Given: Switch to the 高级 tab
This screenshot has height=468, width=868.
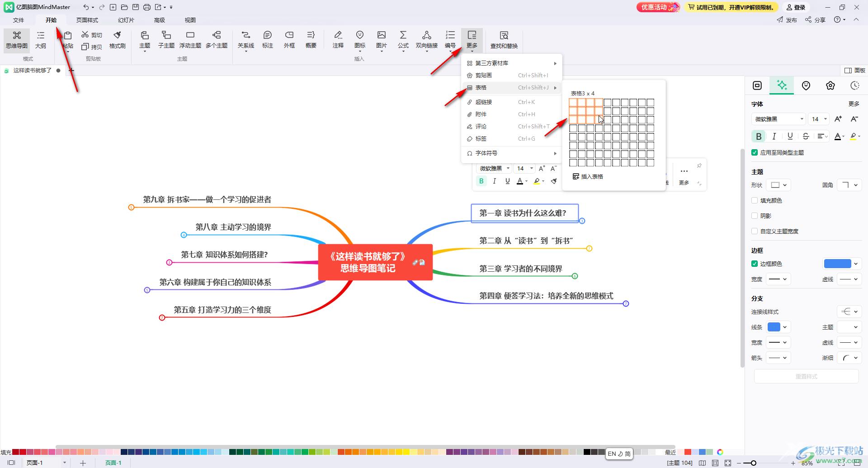Looking at the screenshot, I should (x=160, y=20).
